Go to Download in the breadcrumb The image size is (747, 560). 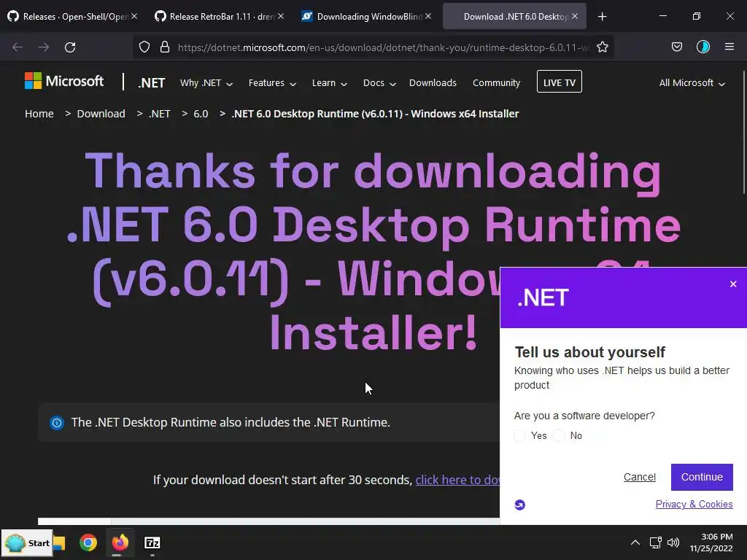(x=101, y=114)
